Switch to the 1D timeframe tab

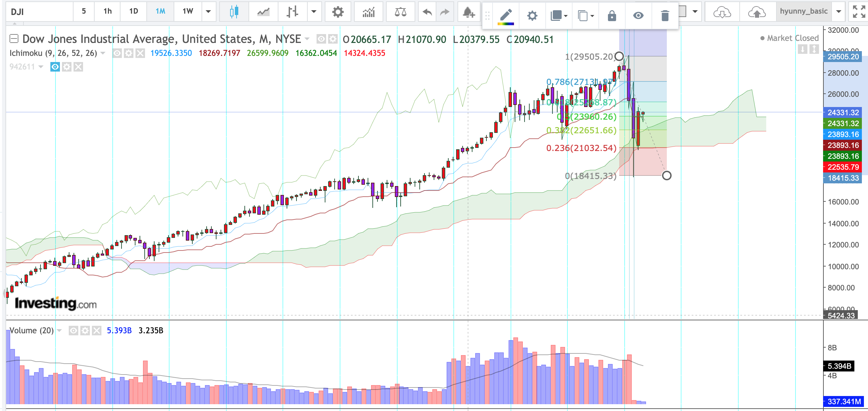tap(133, 11)
